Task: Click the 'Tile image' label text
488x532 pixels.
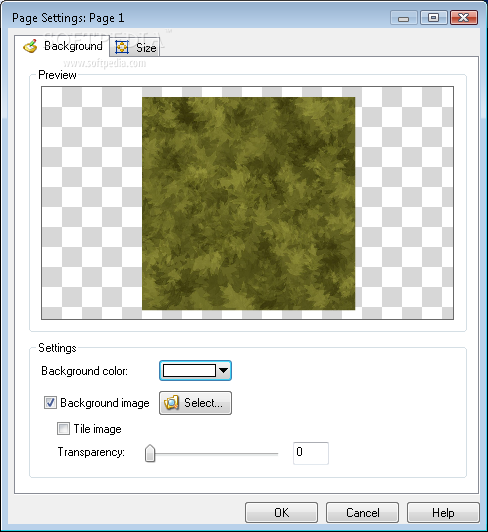Action: pos(98,429)
